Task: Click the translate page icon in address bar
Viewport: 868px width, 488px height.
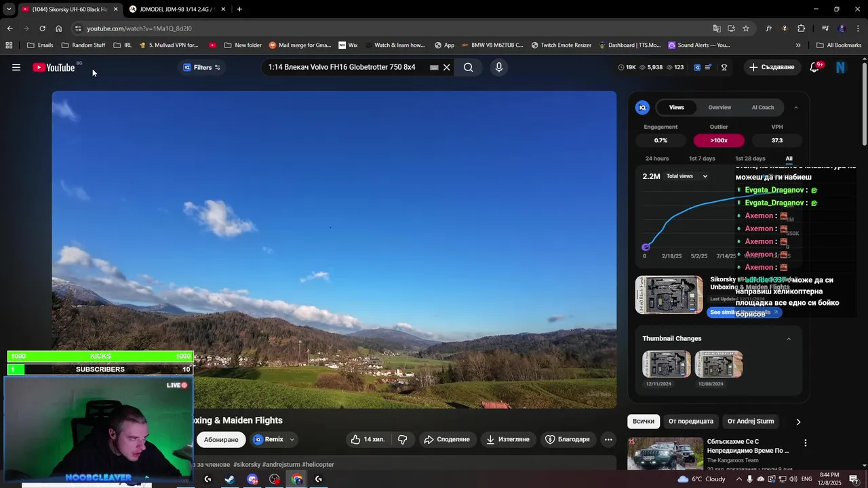Action: click(717, 28)
